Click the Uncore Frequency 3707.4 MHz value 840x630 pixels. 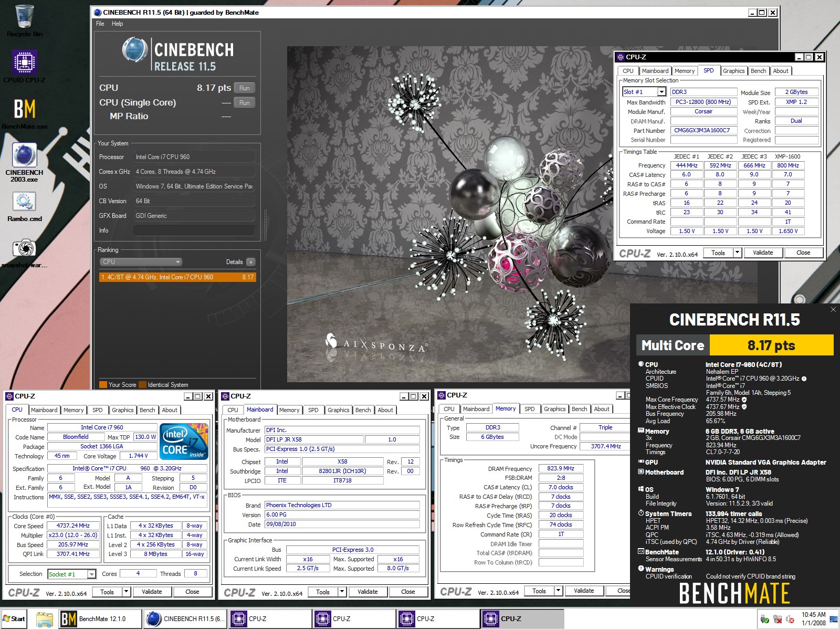(x=605, y=447)
